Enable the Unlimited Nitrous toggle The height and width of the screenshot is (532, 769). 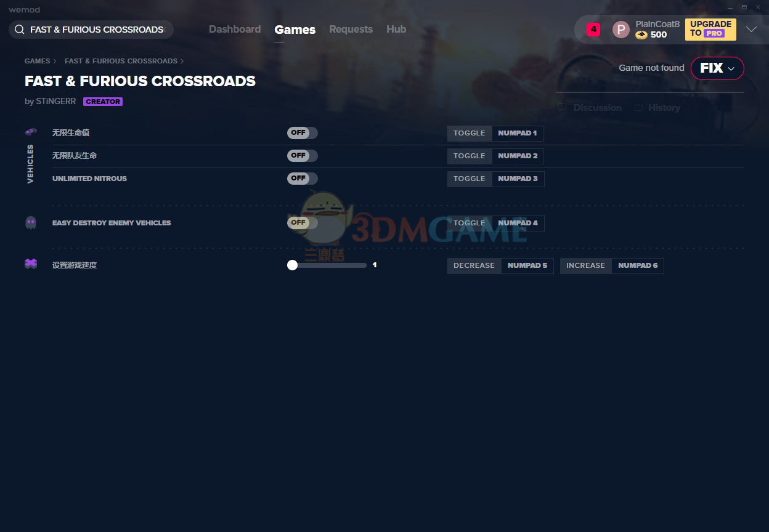coord(302,179)
